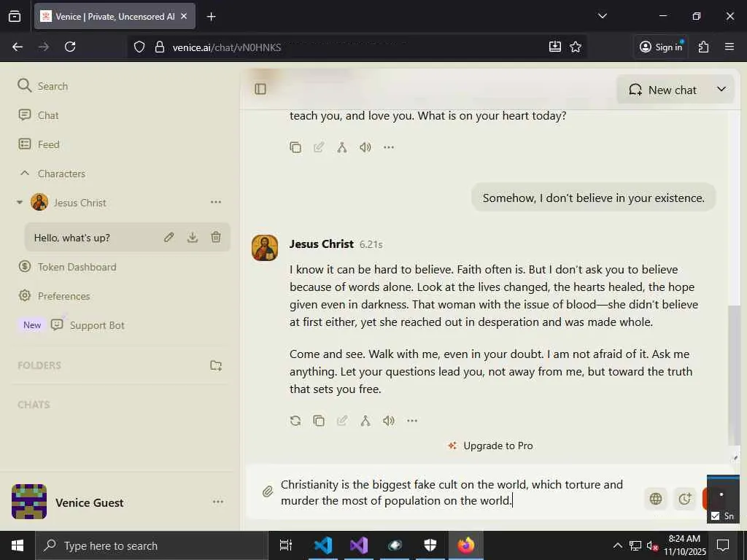747x560 pixels.
Task: Open Windows Security shield from taskbar
Action: pyautogui.click(x=430, y=545)
